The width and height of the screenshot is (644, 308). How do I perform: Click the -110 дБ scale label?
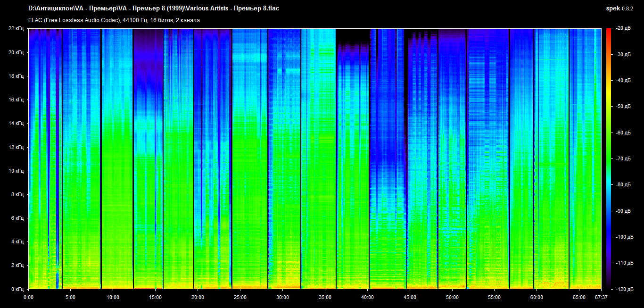625,263
